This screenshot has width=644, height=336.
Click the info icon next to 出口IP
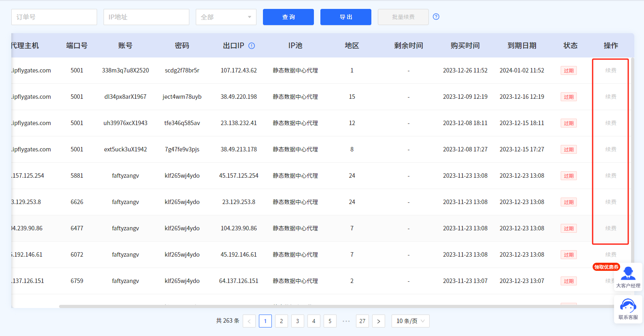[252, 46]
